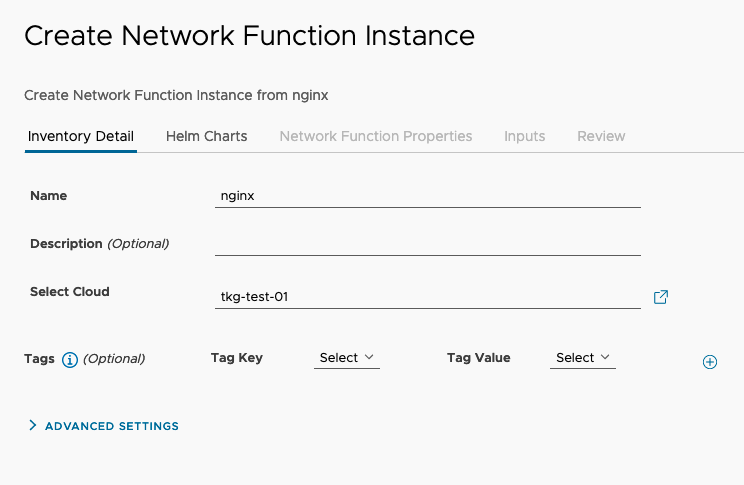Image resolution: width=744 pixels, height=485 pixels.
Task: Click the Description (Optional) label
Action: pyautogui.click(x=100, y=244)
